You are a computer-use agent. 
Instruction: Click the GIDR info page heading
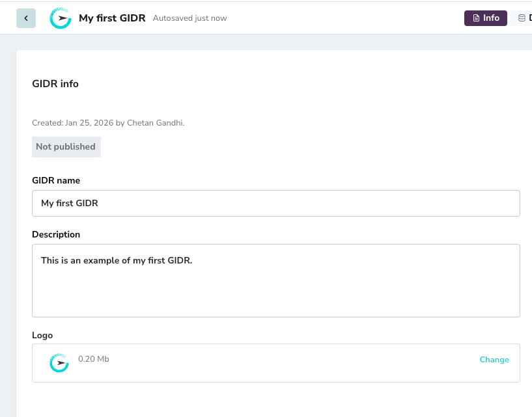tap(55, 83)
